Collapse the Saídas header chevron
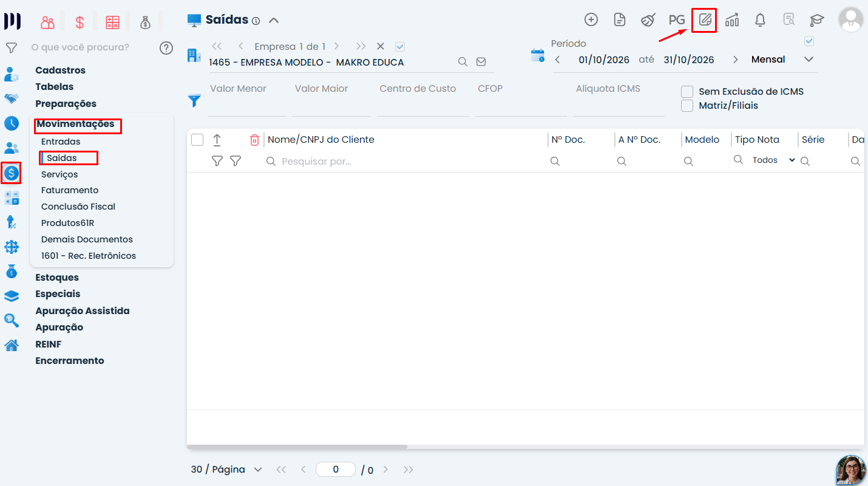Screen dimensions: 868x486 coord(274,20)
